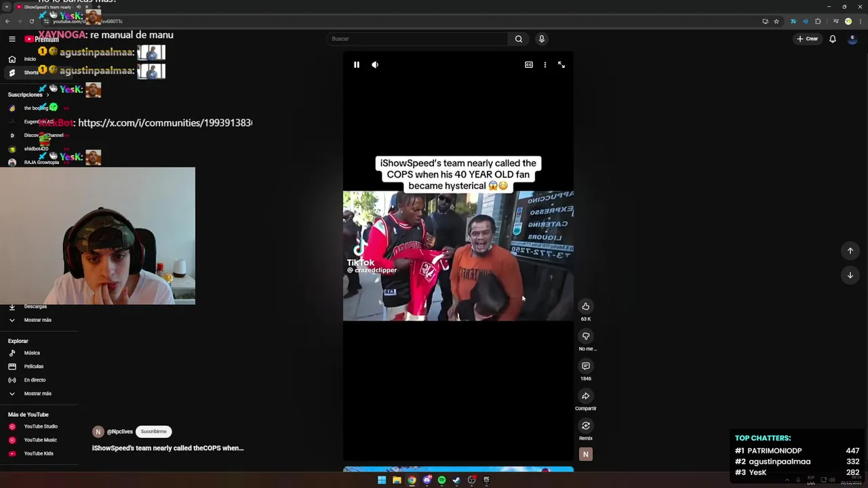Screen dimensions: 868x488
Task: Open Steam from the taskbar
Action: (456, 480)
